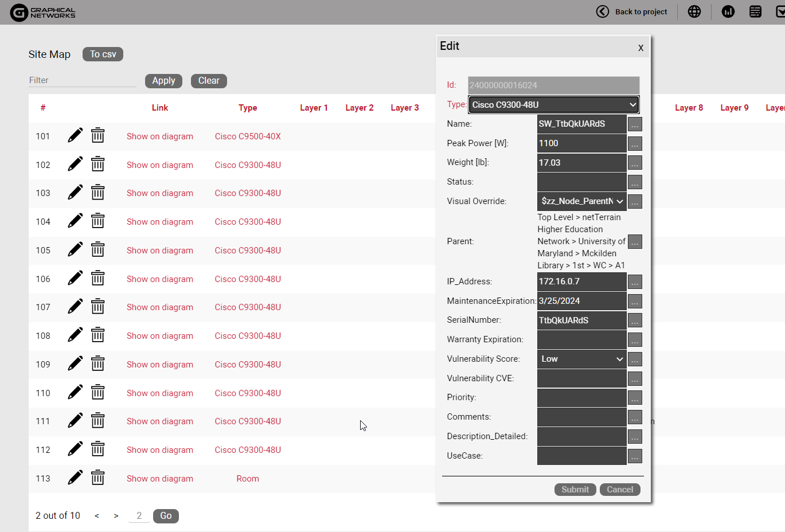Edit row 108 using the pencil icon

click(75, 335)
